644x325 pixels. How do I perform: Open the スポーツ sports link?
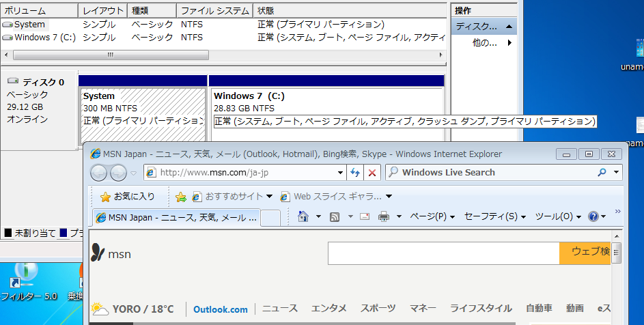pyautogui.click(x=378, y=309)
